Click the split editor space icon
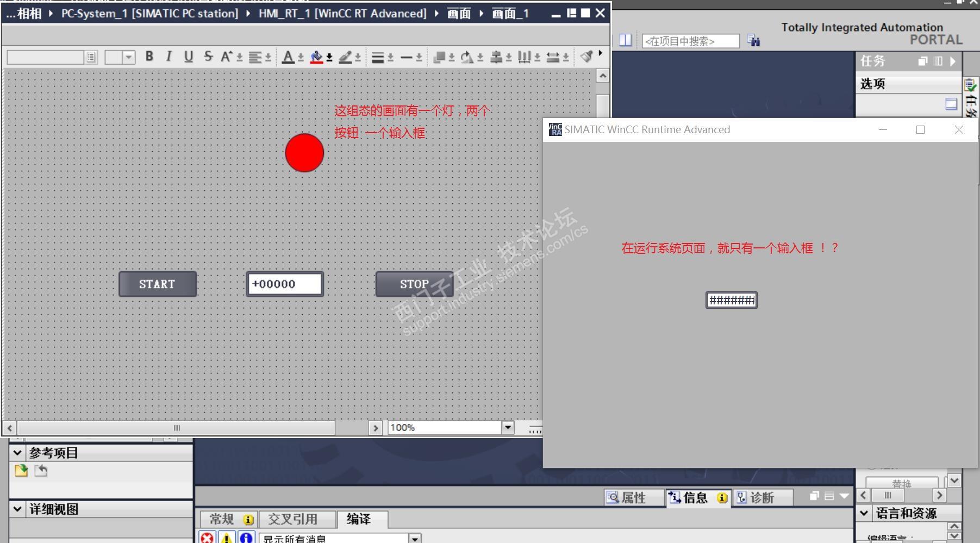The width and height of the screenshot is (980, 543). (x=626, y=40)
